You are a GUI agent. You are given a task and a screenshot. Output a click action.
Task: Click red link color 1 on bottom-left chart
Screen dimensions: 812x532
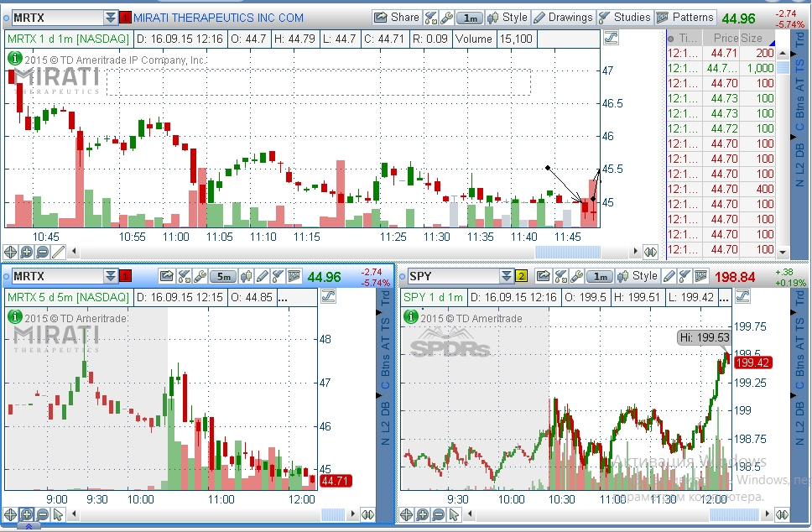(x=125, y=276)
